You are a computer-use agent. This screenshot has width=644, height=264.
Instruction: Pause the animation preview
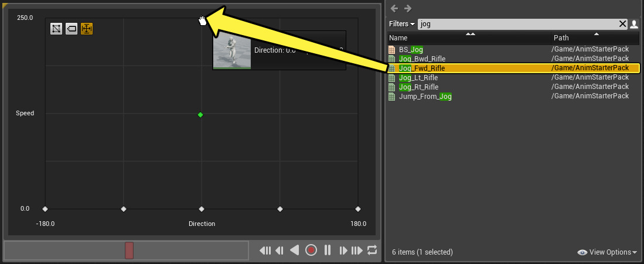[328, 251]
